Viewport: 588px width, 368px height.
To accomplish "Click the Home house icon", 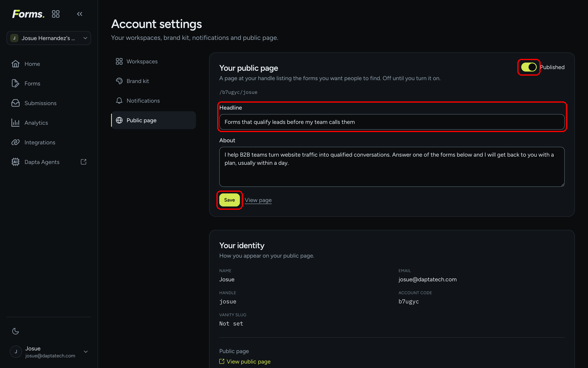I will click(x=16, y=64).
